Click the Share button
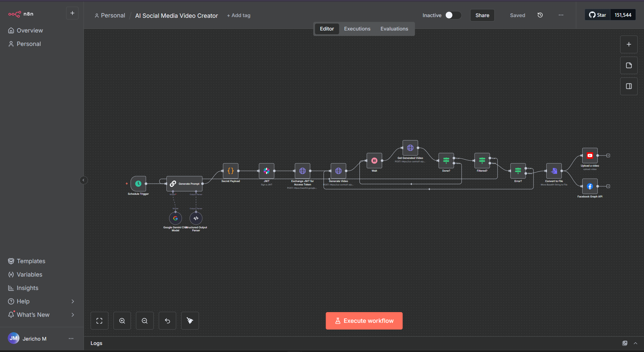 tap(482, 15)
